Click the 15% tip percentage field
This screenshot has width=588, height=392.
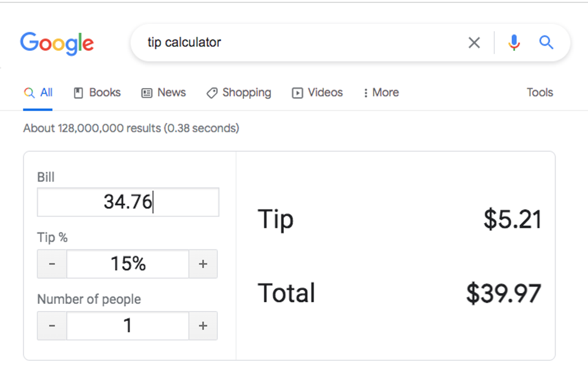tap(128, 264)
